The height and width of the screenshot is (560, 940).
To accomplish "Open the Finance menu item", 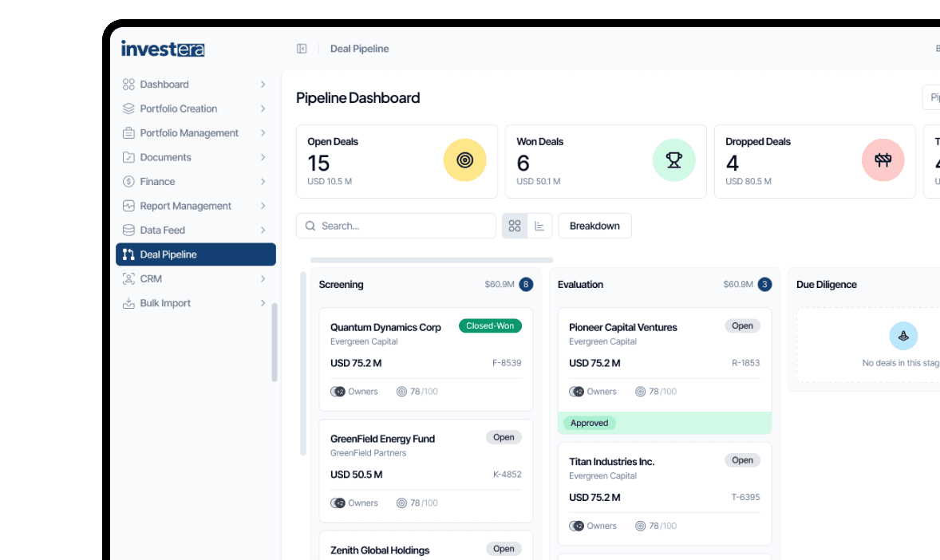I will click(196, 182).
